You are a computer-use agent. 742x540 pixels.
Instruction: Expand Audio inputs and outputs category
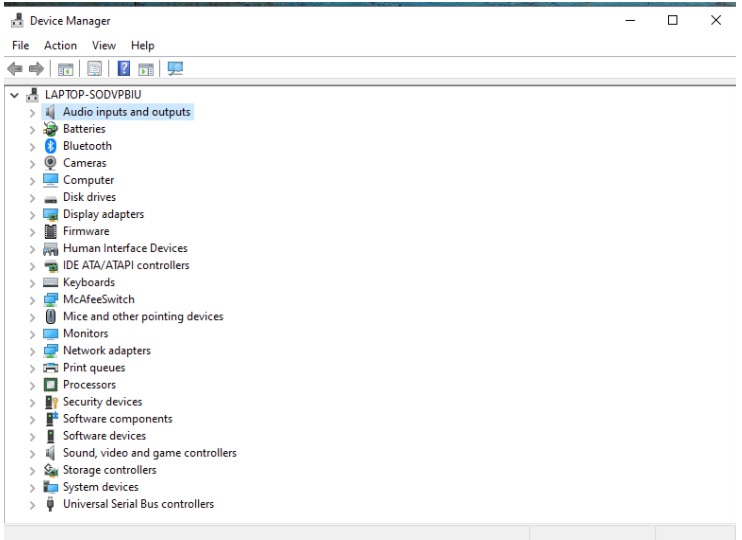click(x=32, y=113)
